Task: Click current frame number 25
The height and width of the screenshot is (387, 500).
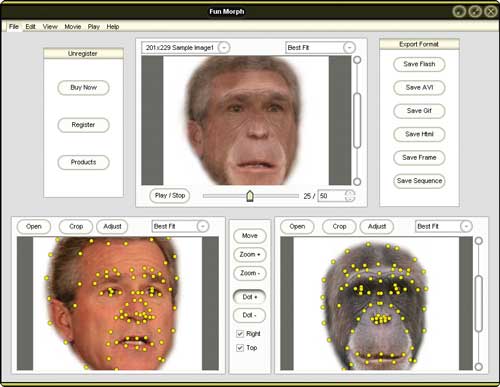Action: [x=307, y=196]
